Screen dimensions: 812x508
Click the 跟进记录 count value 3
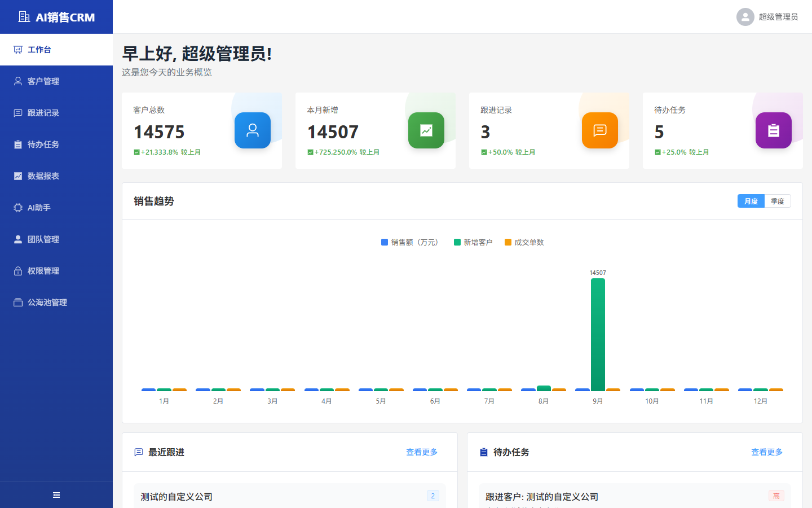click(x=486, y=132)
